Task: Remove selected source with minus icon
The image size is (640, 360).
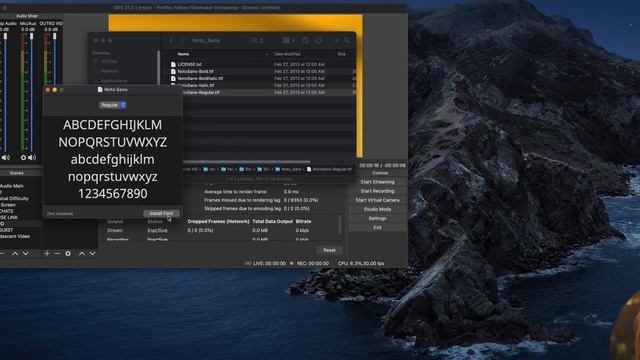Action: [x=57, y=253]
